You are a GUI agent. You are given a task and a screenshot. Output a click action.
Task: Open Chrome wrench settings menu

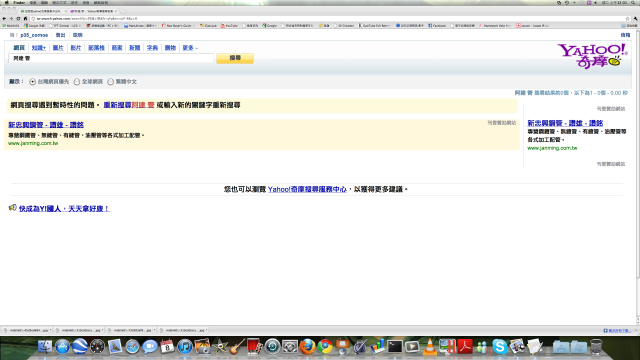tap(636, 18)
